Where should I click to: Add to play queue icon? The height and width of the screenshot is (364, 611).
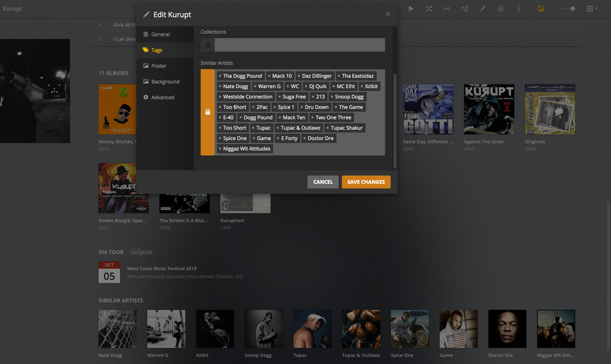[464, 9]
